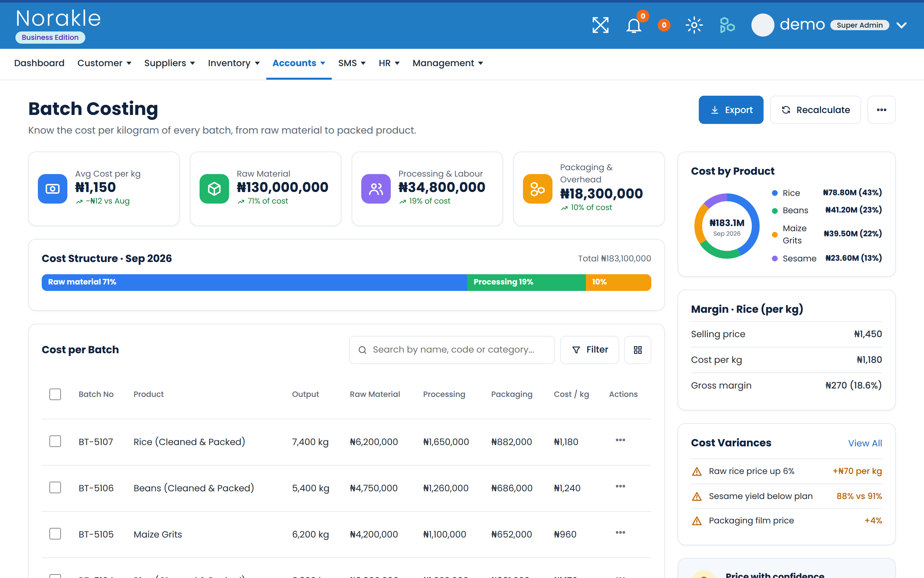Viewport: 924px width, 578px height.
Task: Click the fullscreen expand arrows icon
Action: [x=600, y=25]
